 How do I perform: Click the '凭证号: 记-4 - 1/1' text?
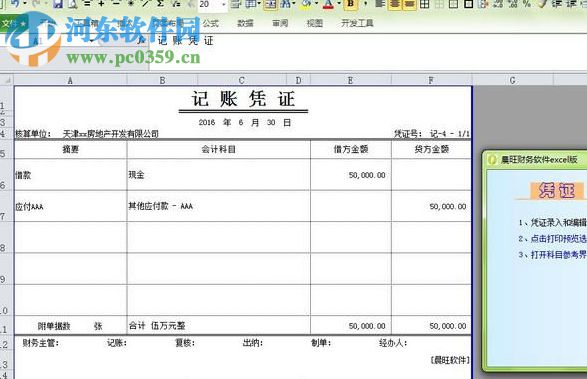(x=432, y=134)
